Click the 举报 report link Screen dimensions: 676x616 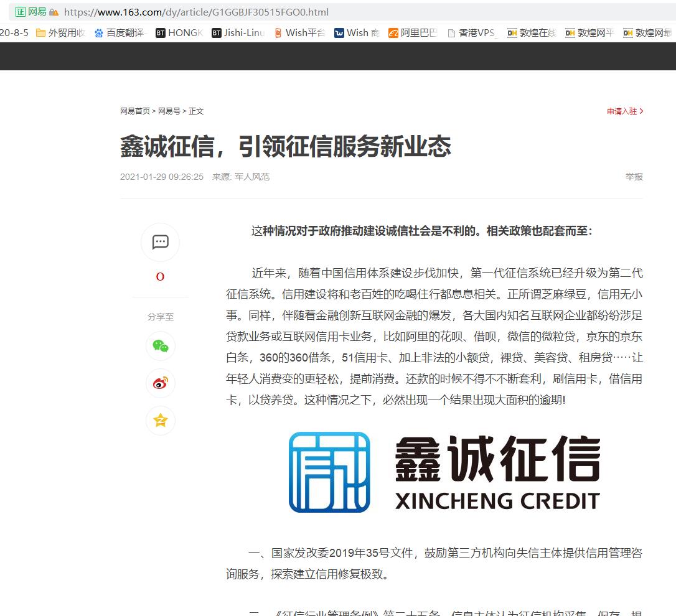pyautogui.click(x=634, y=177)
